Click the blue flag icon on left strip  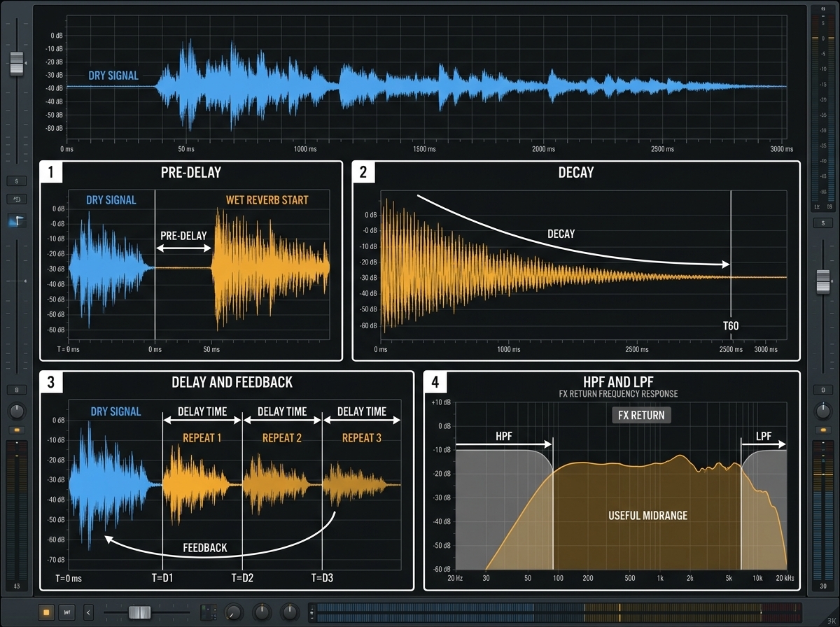(17, 221)
